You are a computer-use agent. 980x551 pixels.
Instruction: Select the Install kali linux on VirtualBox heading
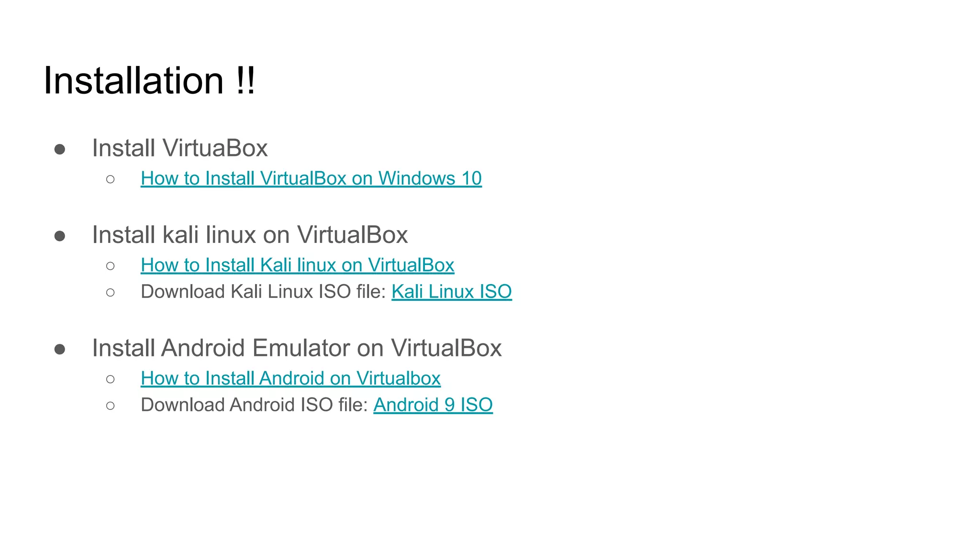pos(250,235)
